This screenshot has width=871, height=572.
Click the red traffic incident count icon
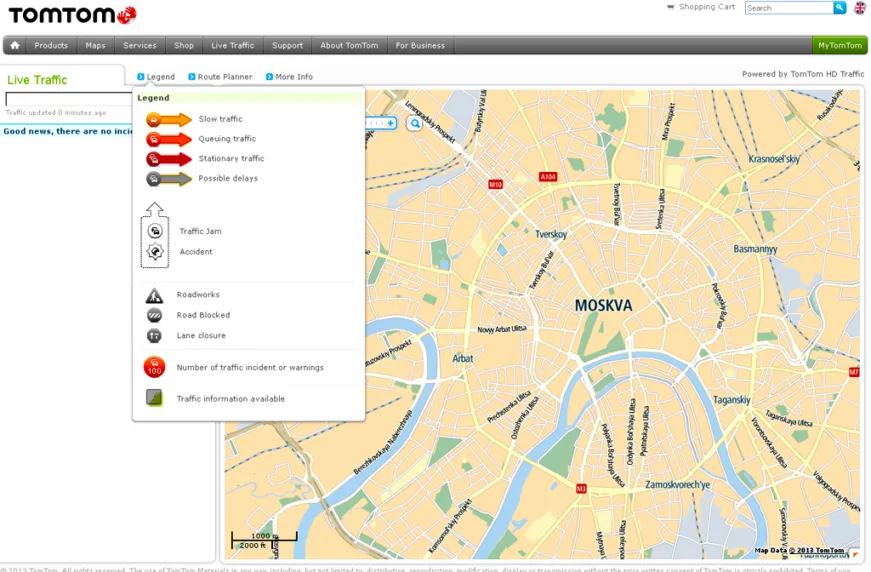tap(154, 367)
